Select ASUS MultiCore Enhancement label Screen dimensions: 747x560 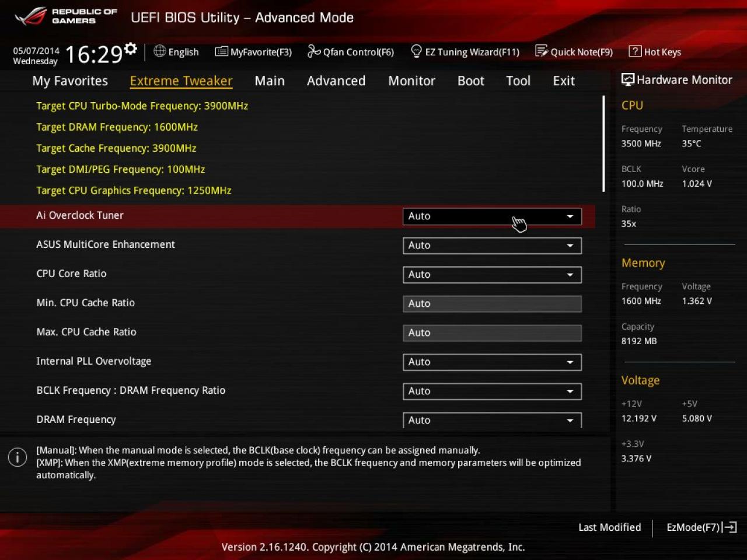pos(106,244)
